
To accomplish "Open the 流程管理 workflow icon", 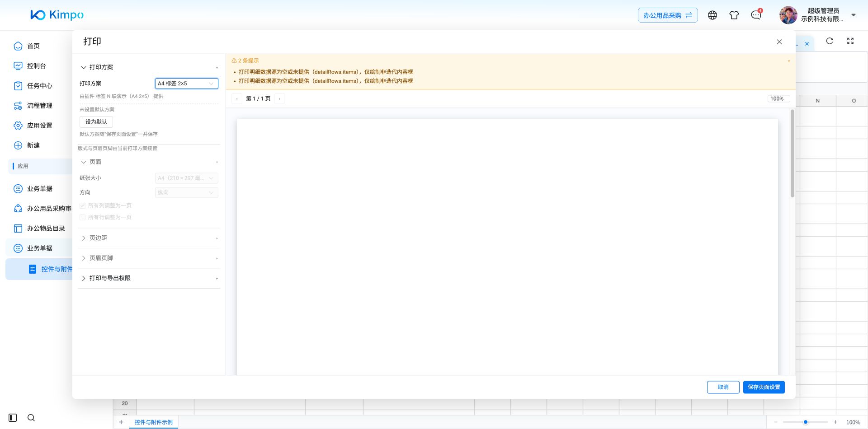I will (18, 106).
